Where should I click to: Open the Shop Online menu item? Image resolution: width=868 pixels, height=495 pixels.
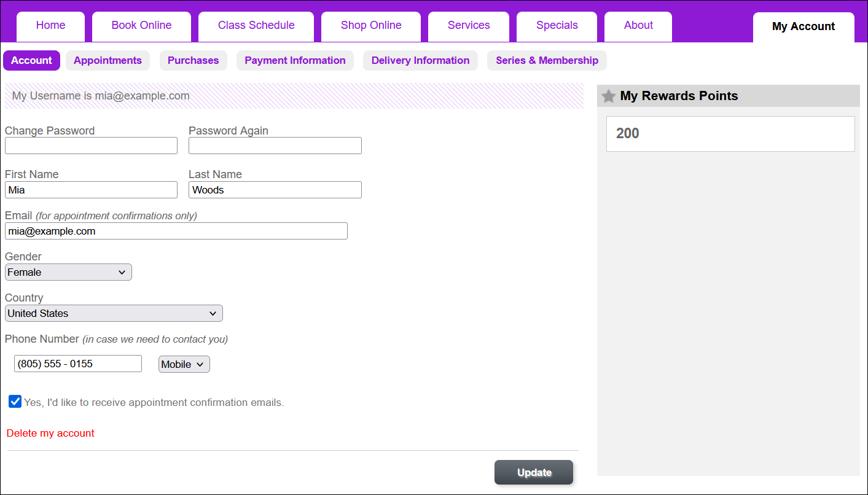(x=370, y=25)
